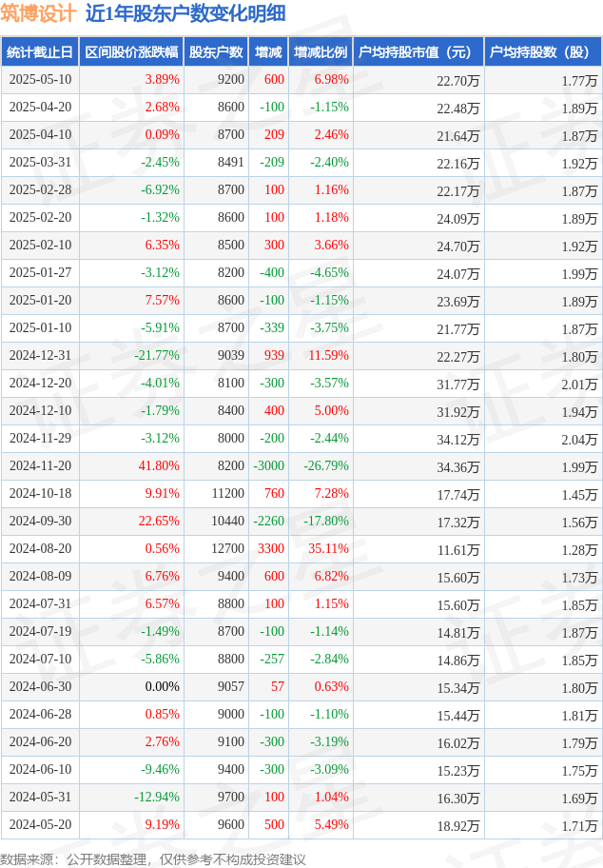Click the 数据来源 disclaimer text
Image resolution: width=603 pixels, height=868 pixels.
tap(153, 859)
